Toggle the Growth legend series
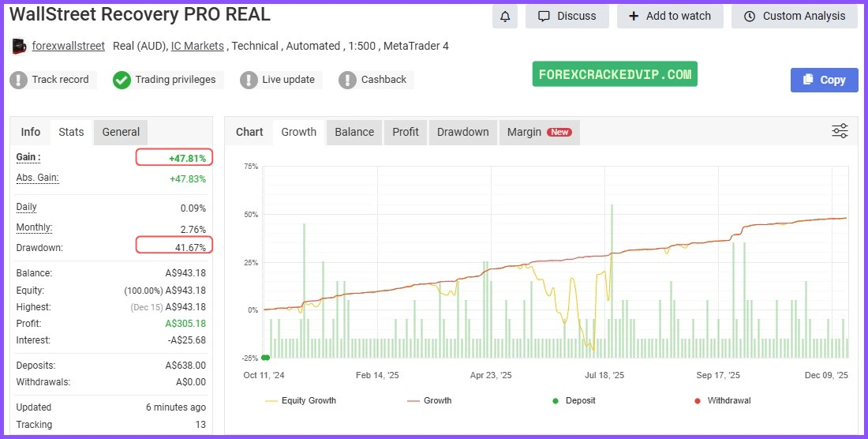Image resolution: width=868 pixels, height=439 pixels. tap(430, 400)
